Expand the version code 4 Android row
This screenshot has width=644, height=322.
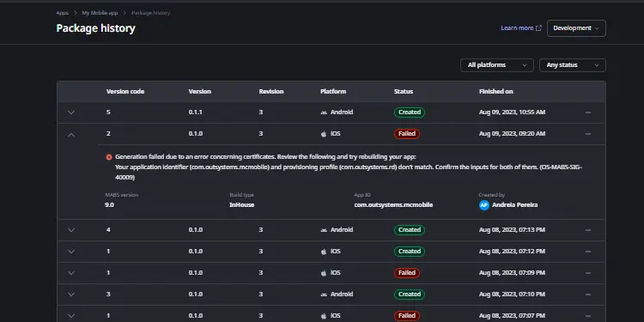[71, 230]
